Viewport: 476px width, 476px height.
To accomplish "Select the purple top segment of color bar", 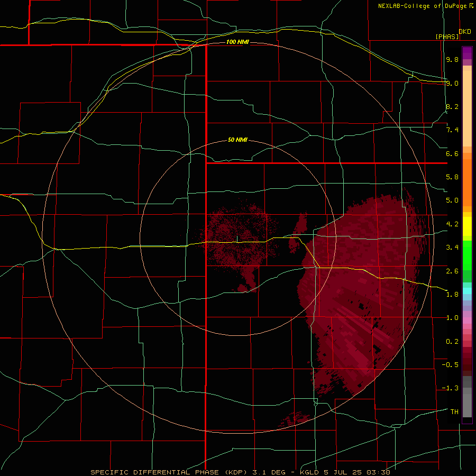I will tap(467, 53).
